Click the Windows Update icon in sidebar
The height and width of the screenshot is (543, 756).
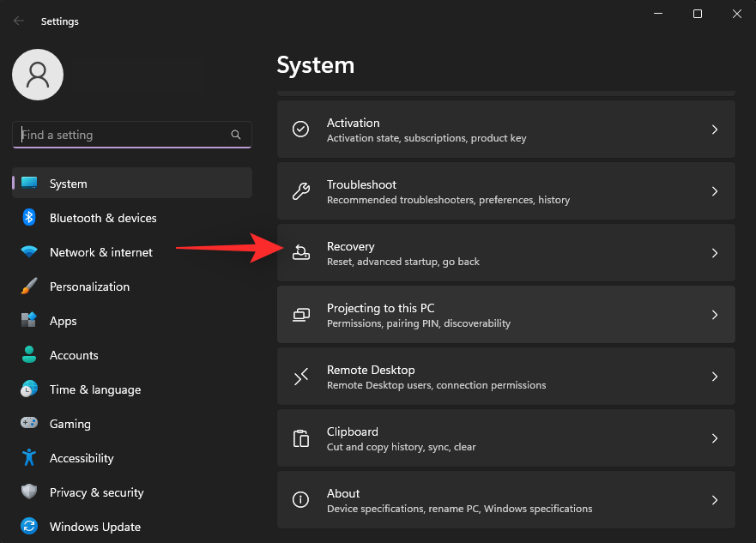[29, 527]
